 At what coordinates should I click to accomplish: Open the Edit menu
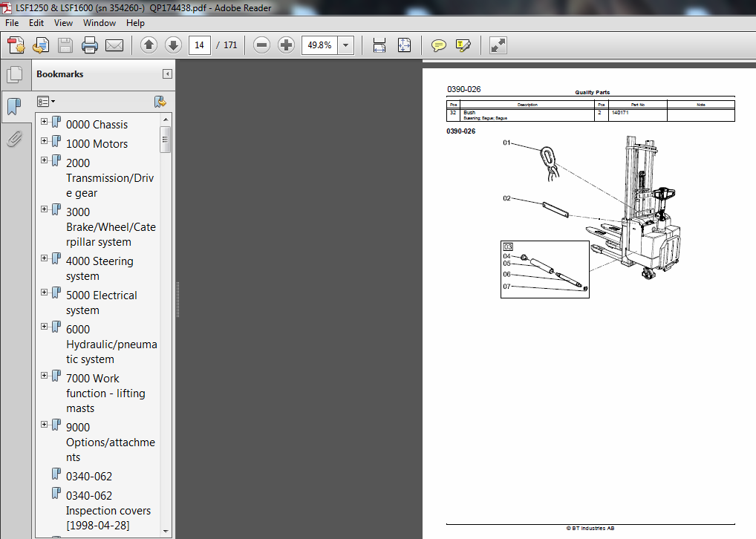(x=36, y=23)
